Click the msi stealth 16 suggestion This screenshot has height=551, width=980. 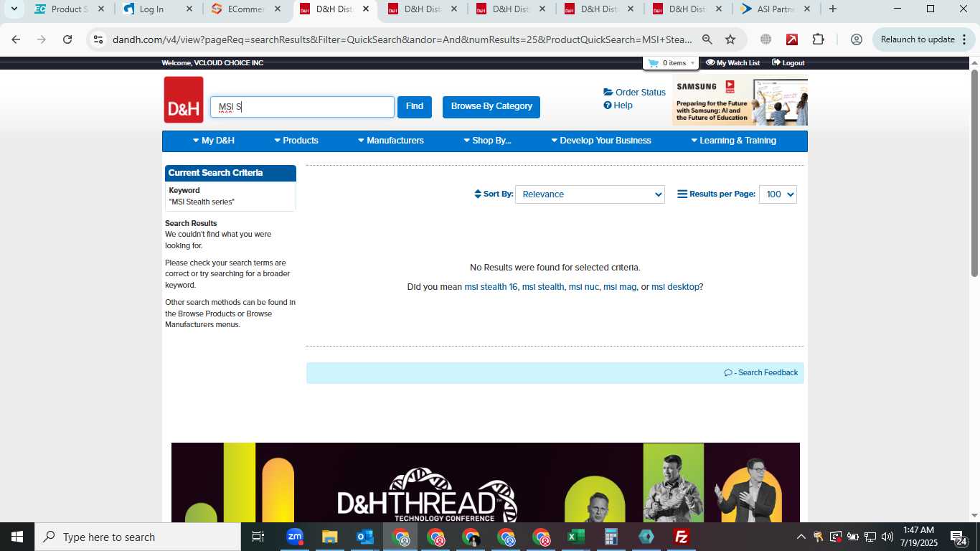pyautogui.click(x=491, y=287)
